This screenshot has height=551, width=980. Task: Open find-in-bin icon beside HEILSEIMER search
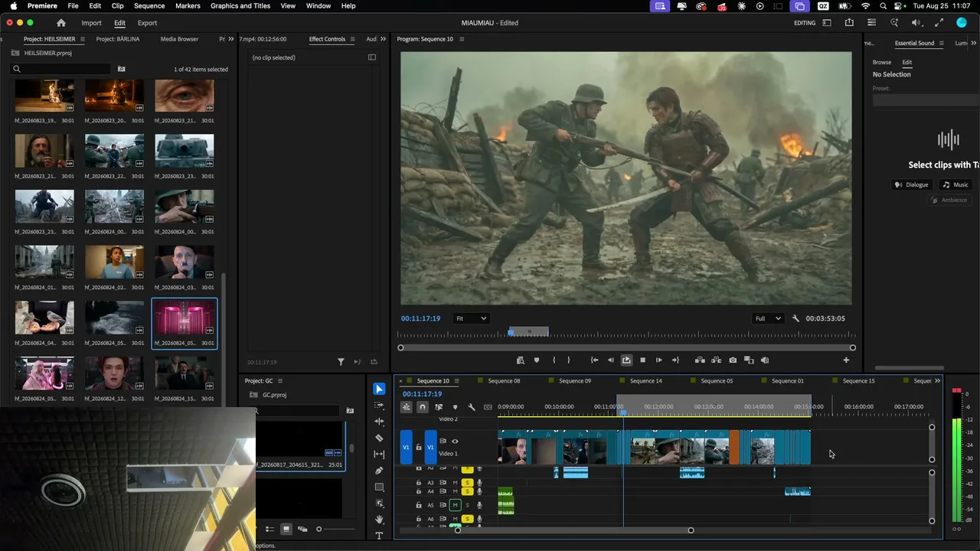point(121,69)
